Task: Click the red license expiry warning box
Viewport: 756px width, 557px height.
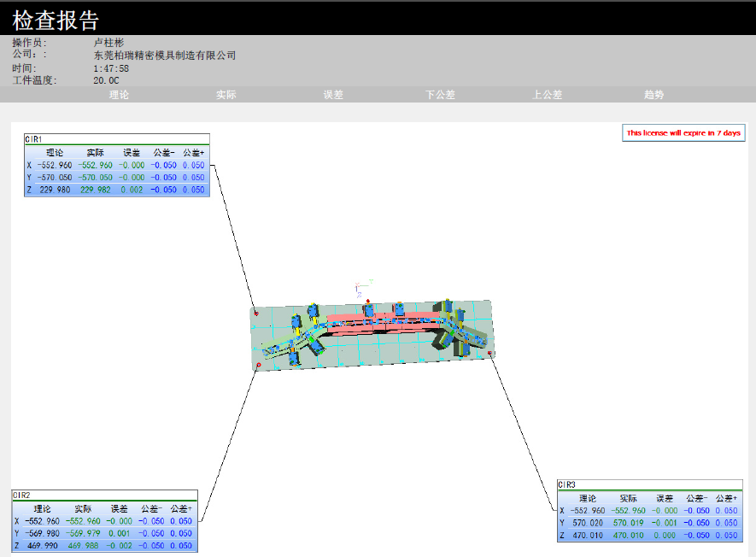Action: (683, 132)
